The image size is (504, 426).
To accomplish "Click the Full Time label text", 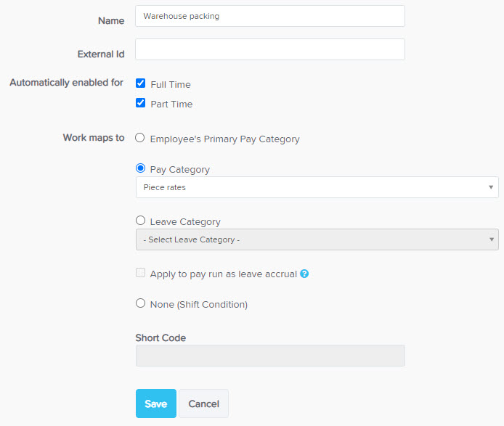I will [x=171, y=84].
